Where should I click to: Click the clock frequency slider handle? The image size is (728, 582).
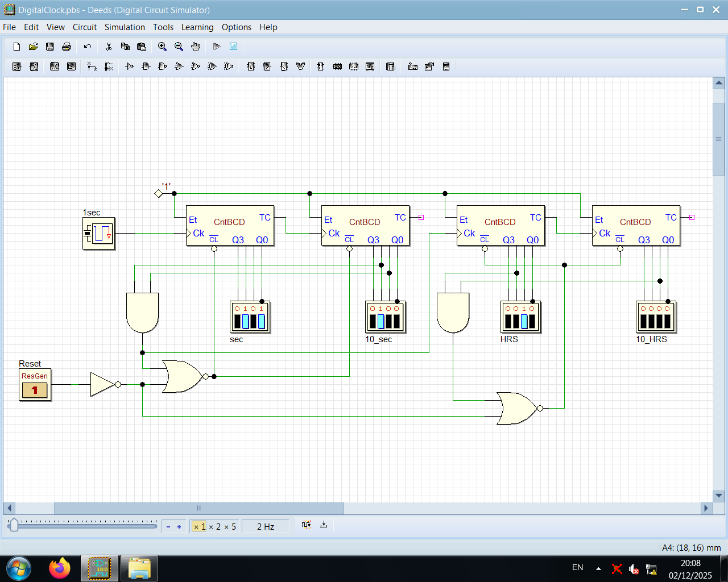coord(14,525)
